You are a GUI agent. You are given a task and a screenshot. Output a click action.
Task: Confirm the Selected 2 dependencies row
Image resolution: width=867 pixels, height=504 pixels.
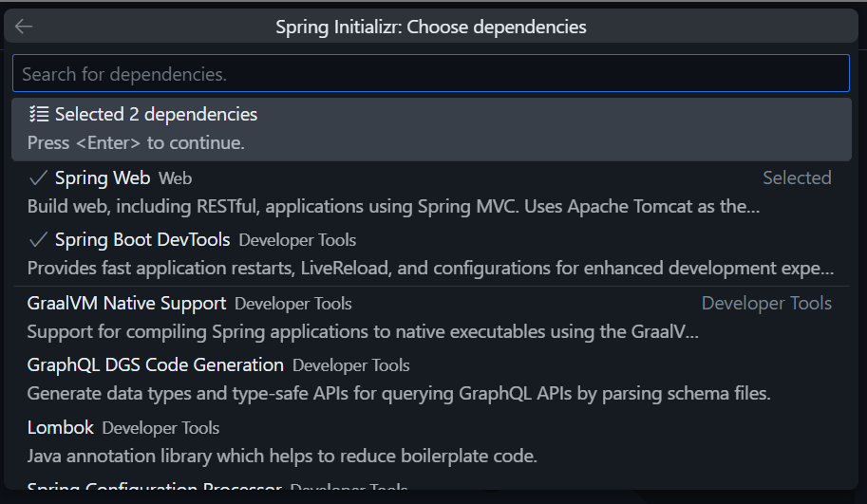[x=431, y=129]
